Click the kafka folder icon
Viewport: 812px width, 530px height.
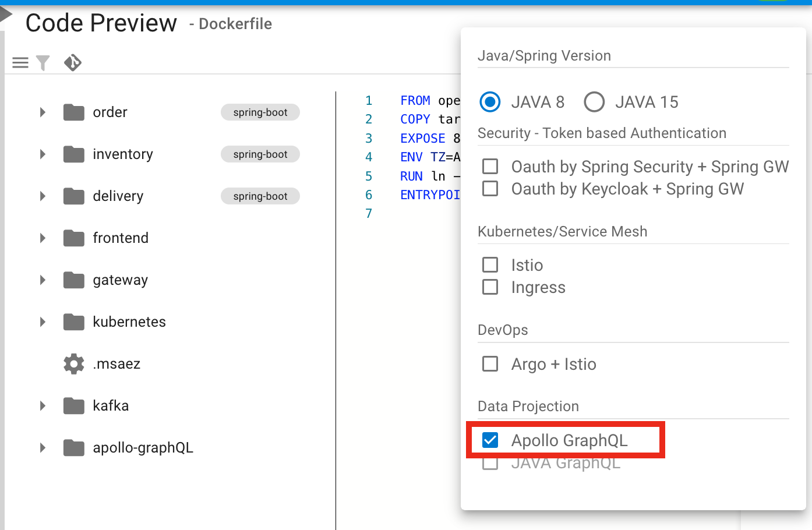click(74, 405)
